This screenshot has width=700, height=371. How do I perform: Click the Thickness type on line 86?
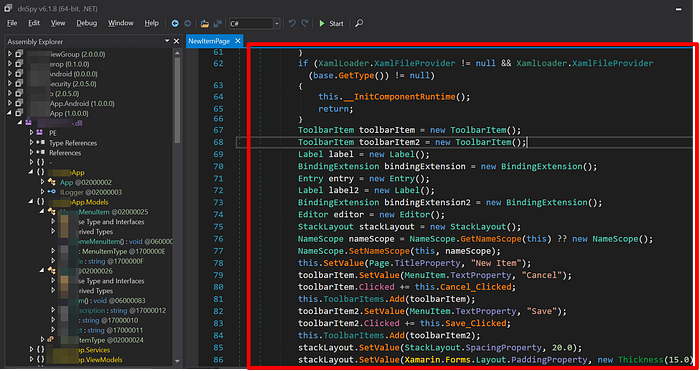point(641,360)
